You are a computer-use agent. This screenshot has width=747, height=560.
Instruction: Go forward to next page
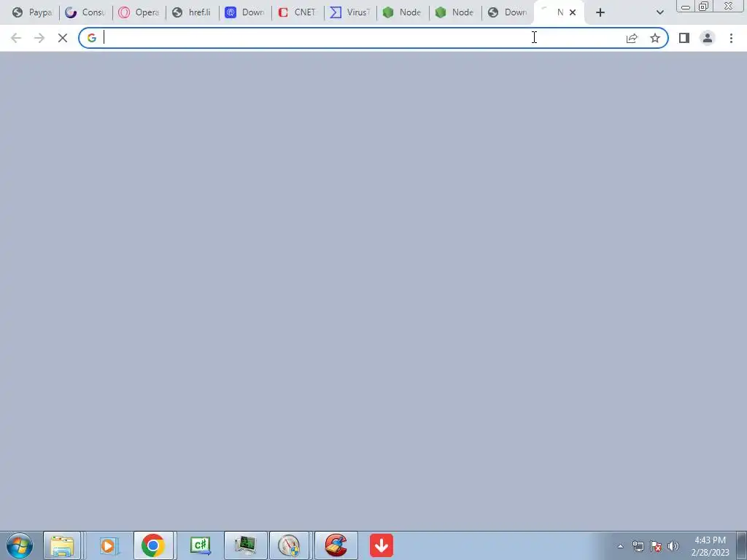tap(39, 38)
